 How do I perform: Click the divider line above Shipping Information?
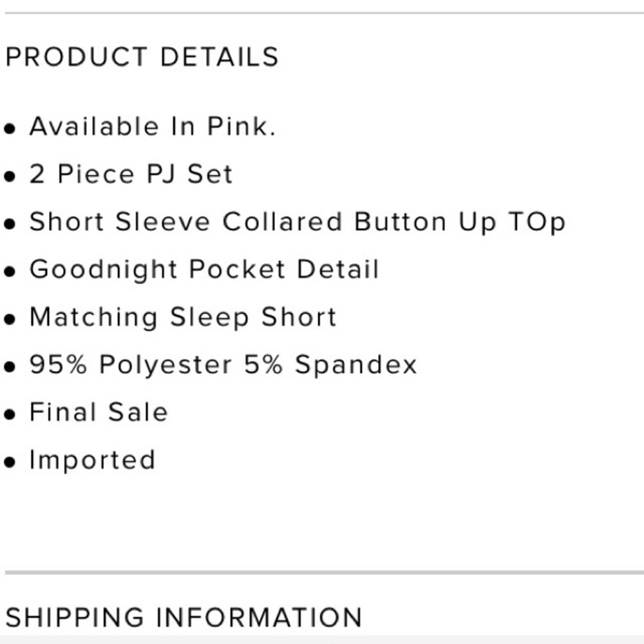pos(322,571)
